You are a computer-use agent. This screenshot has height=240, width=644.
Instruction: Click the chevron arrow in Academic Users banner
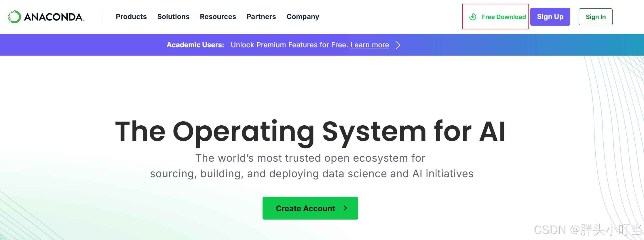coord(398,45)
